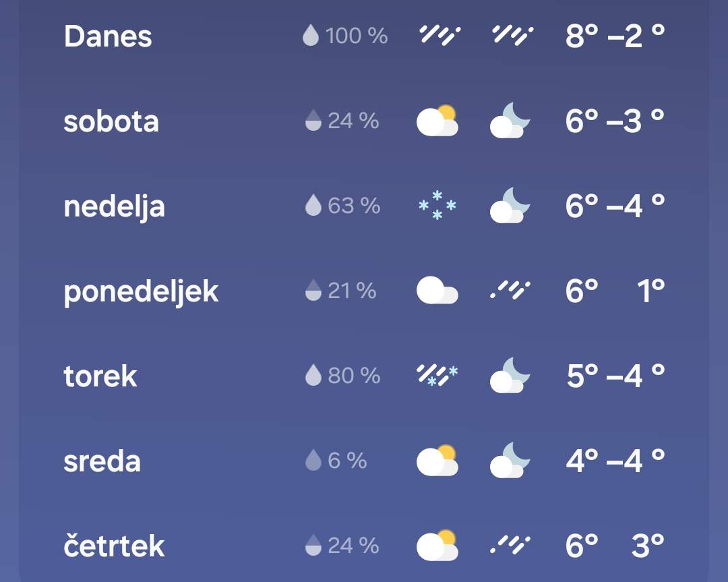Viewport: 728px width, 582px height.
Task: Select the nedelja day label
Action: click(x=114, y=206)
